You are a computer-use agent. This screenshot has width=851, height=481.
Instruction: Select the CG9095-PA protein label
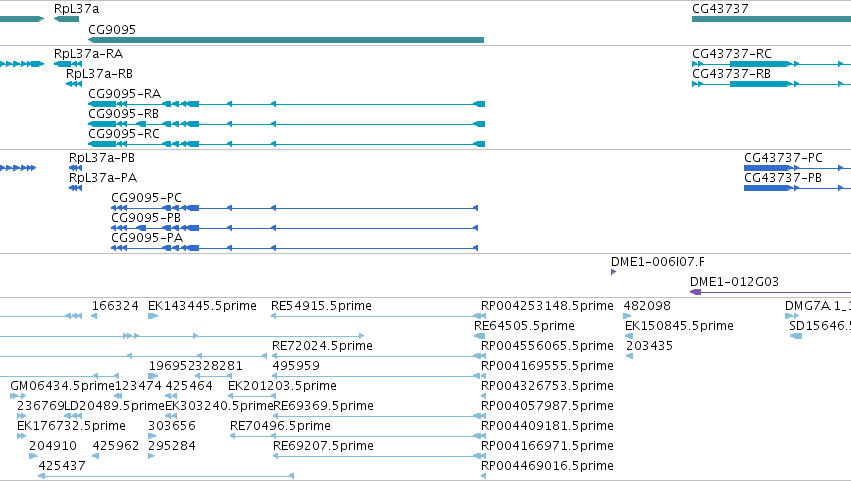tap(147, 238)
